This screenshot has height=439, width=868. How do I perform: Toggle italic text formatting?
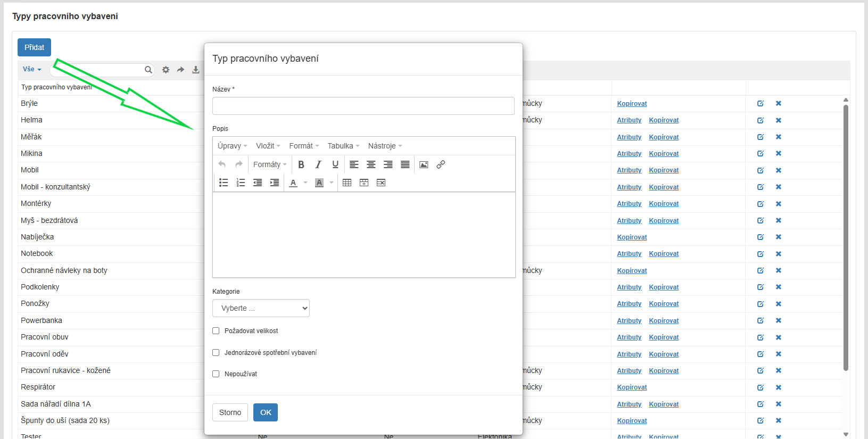[318, 164]
